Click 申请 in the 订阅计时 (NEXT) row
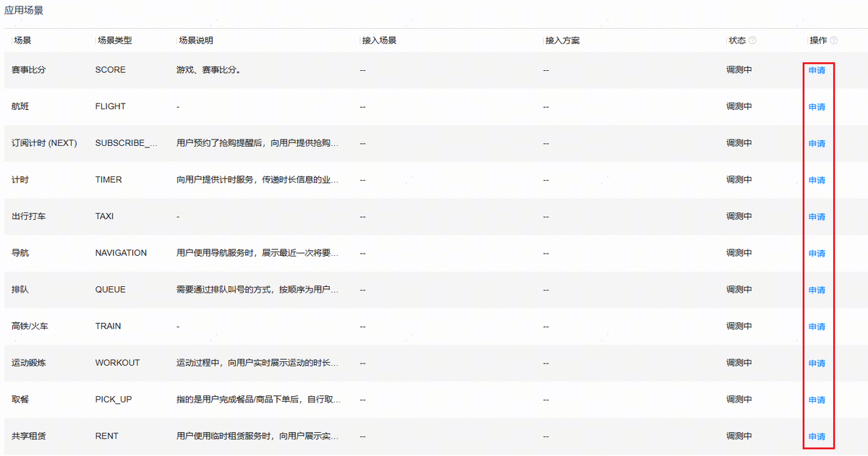868x456 pixels. click(x=817, y=143)
